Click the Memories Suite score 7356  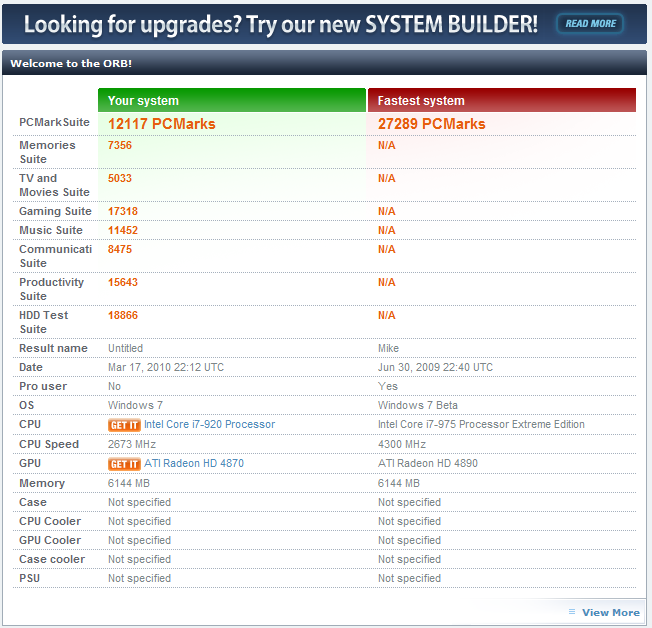(x=120, y=145)
